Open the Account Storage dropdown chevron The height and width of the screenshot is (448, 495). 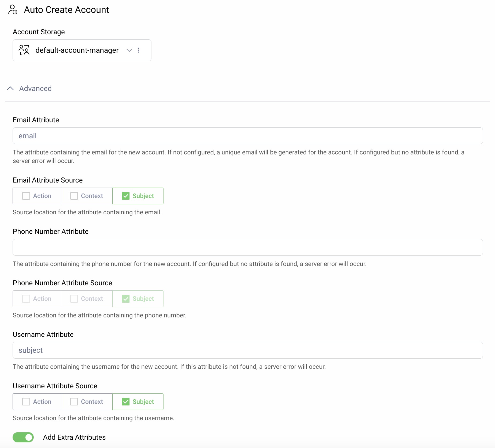coord(129,50)
